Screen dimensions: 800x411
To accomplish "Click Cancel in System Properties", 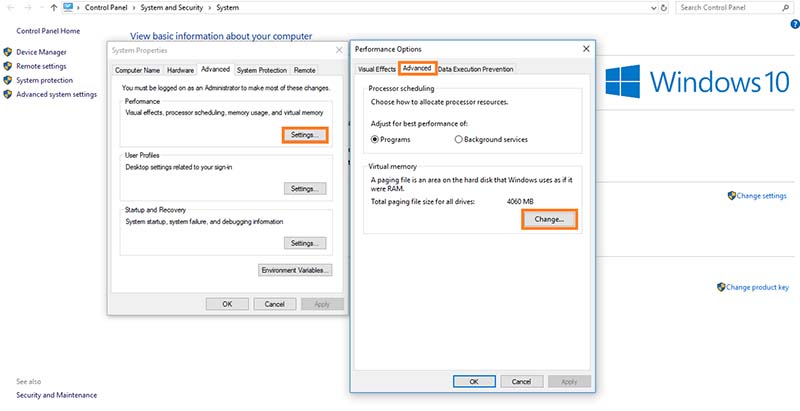I will [x=274, y=304].
